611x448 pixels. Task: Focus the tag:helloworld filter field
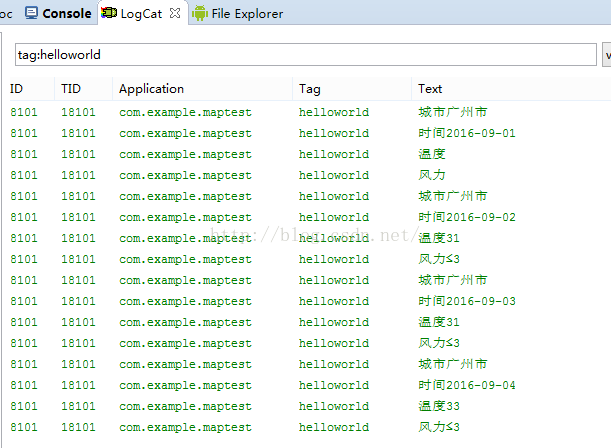[306, 55]
